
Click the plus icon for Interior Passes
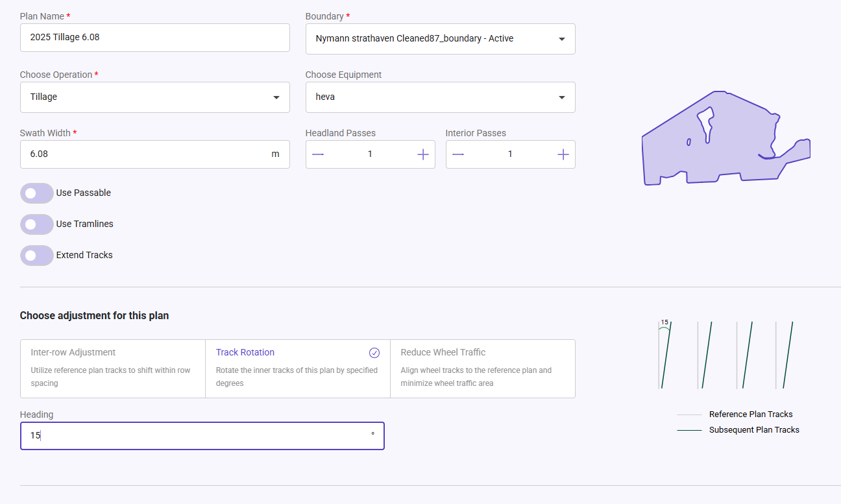pos(563,154)
